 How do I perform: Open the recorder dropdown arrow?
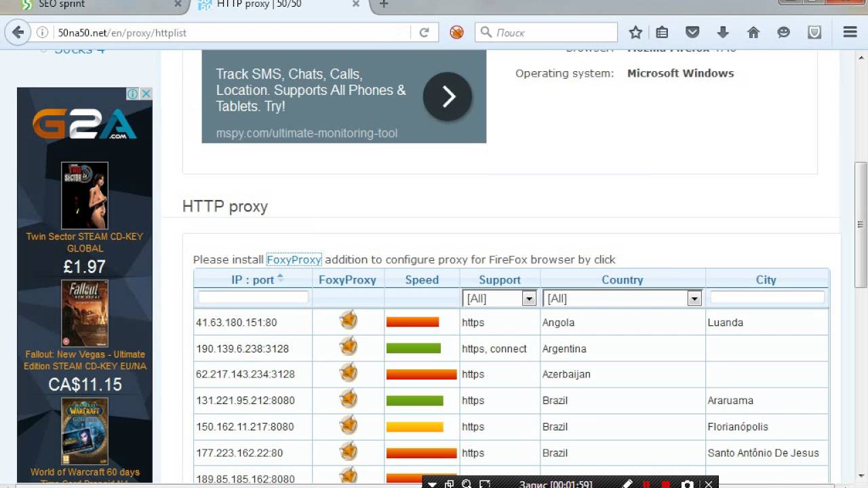click(432, 484)
